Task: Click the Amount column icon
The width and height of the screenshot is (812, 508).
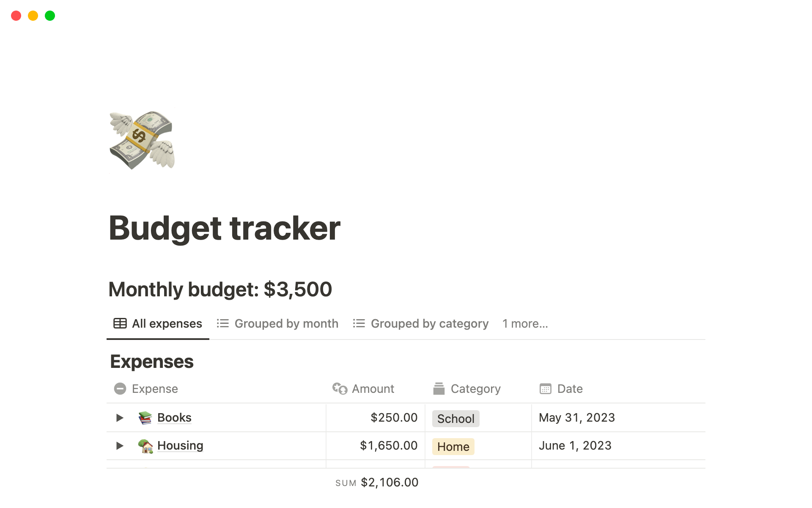Action: point(340,387)
